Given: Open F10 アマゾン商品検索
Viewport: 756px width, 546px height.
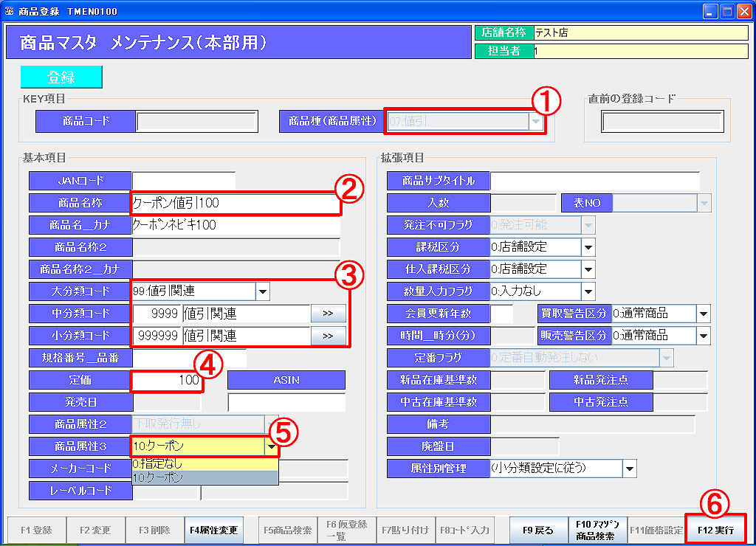Looking at the screenshot, I should coord(597,530).
